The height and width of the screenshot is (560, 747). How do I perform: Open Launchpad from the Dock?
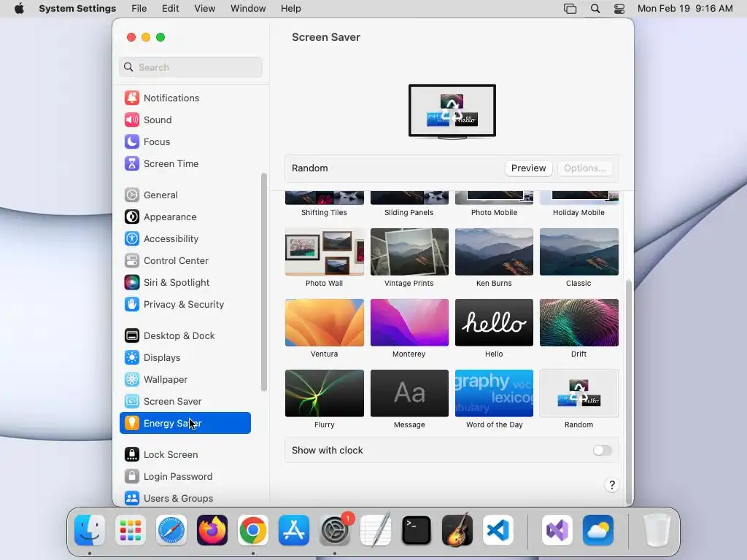click(131, 531)
